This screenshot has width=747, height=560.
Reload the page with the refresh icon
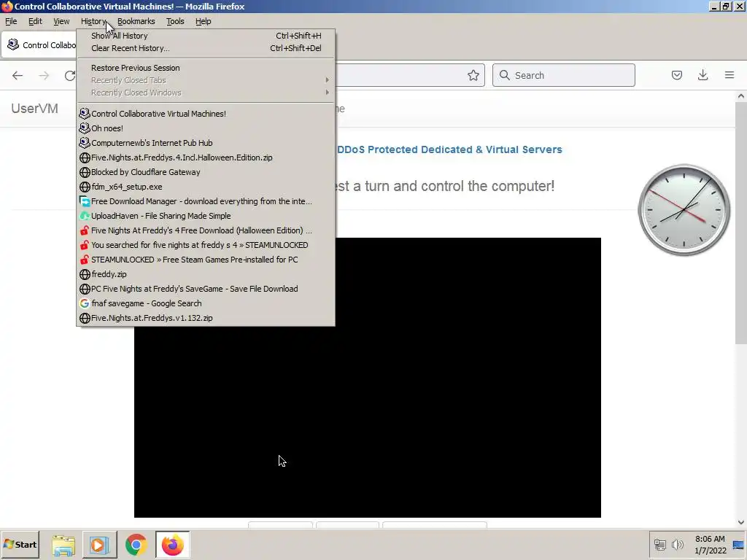click(70, 75)
